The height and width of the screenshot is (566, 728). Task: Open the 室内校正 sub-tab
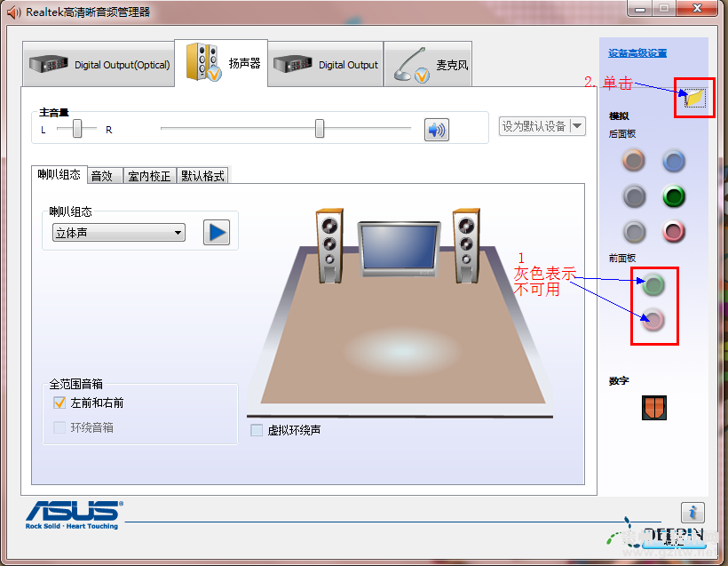point(149,176)
